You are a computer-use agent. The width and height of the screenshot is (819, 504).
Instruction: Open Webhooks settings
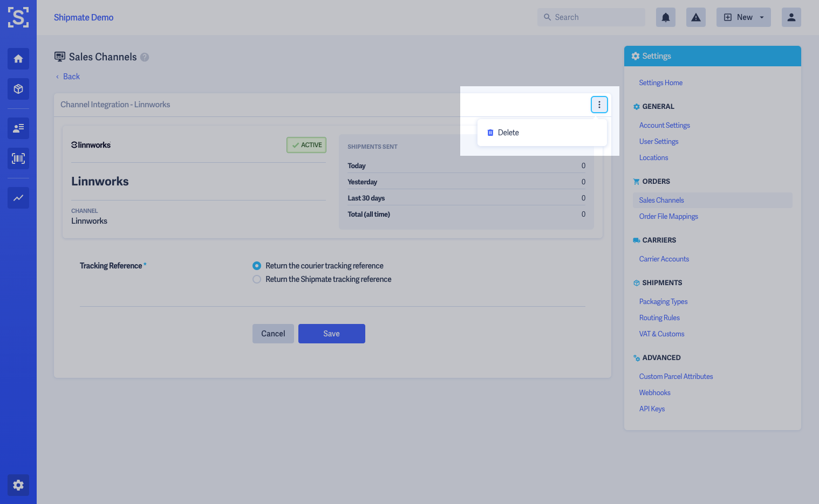pos(655,392)
